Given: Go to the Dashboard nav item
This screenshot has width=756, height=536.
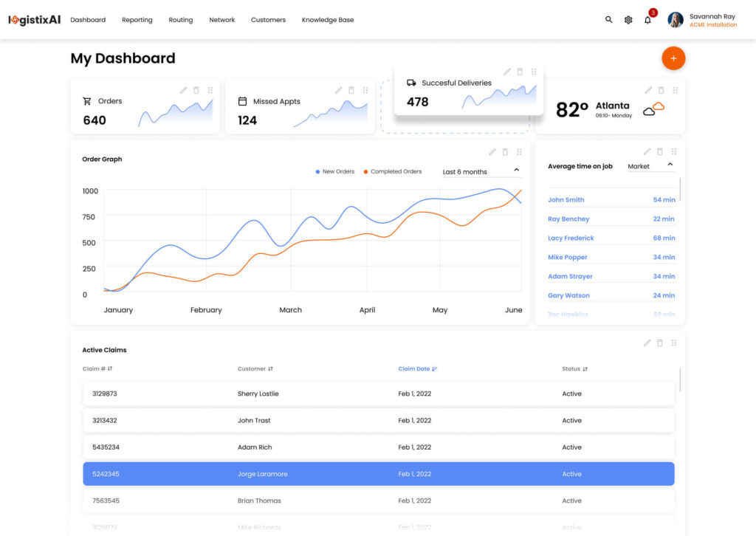Looking at the screenshot, I should tap(88, 20).
